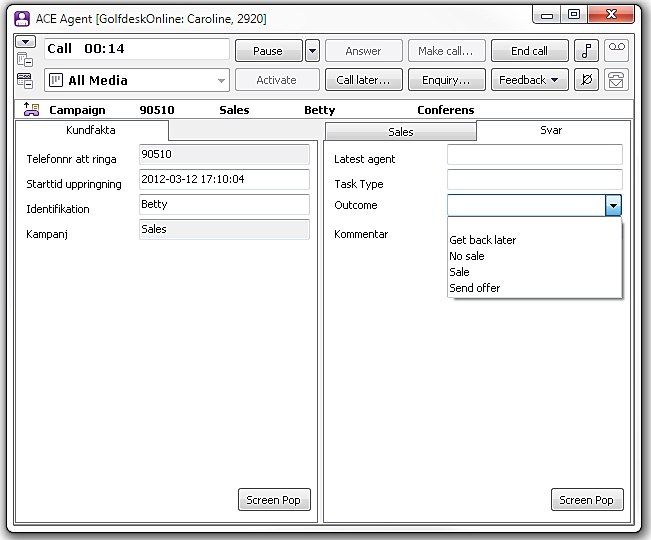Switch to the Sales tab
This screenshot has width=651, height=540.
(x=400, y=131)
